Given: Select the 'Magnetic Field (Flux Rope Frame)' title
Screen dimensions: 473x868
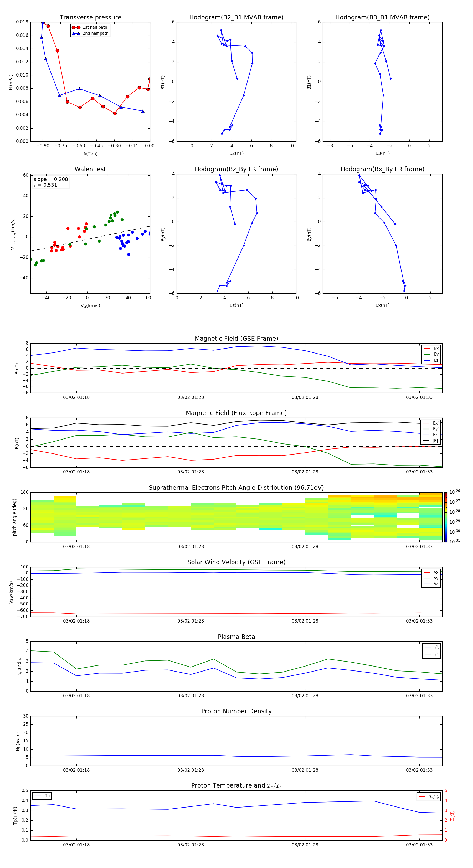Looking at the screenshot, I should [236, 413].
